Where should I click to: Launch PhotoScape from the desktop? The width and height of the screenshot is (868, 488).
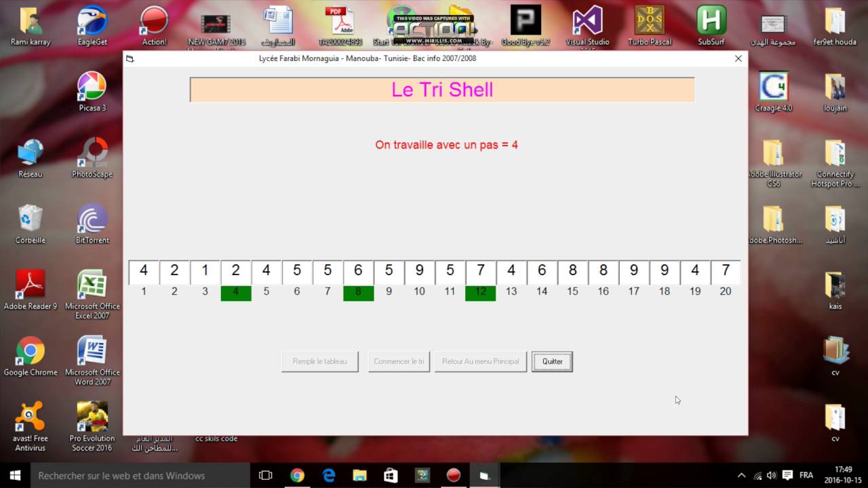coord(92,159)
